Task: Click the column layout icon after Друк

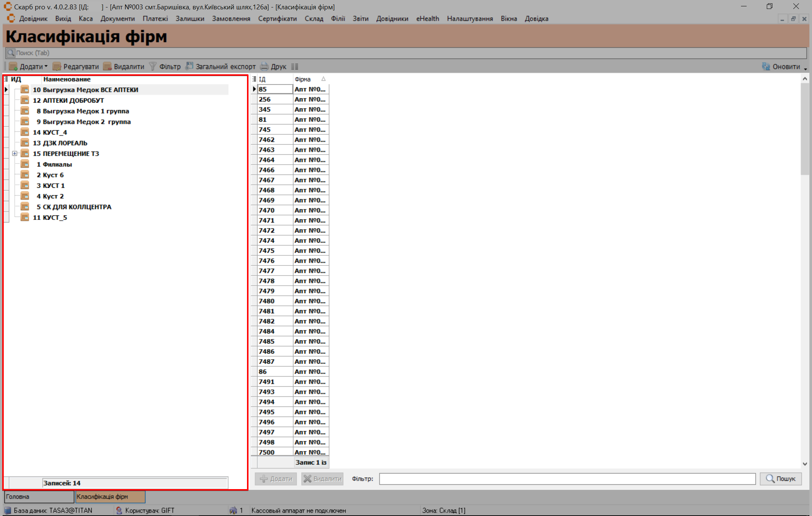Action: point(295,67)
